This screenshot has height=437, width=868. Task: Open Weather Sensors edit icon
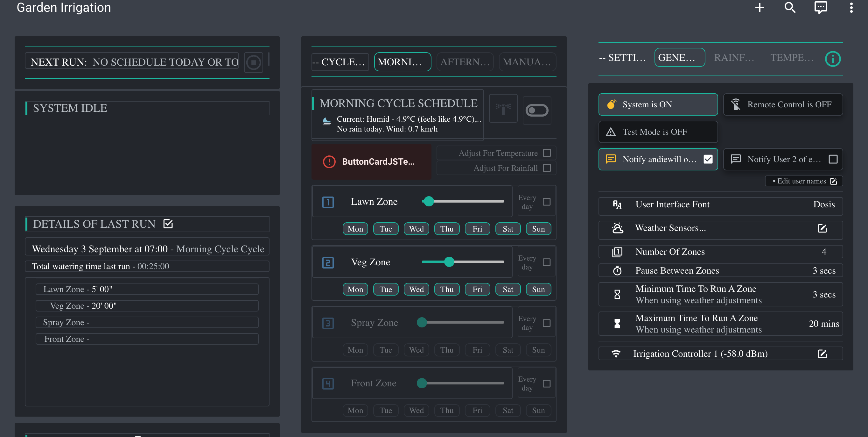click(822, 228)
